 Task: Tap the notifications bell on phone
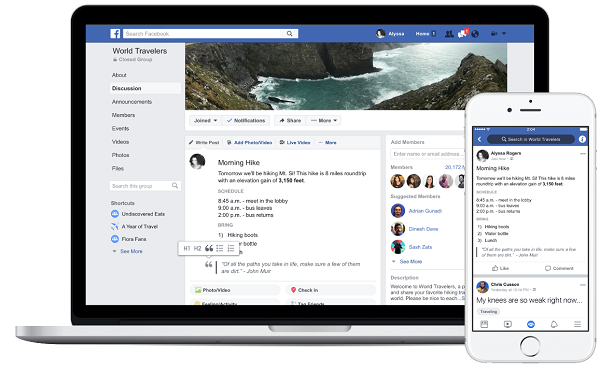[x=554, y=325]
